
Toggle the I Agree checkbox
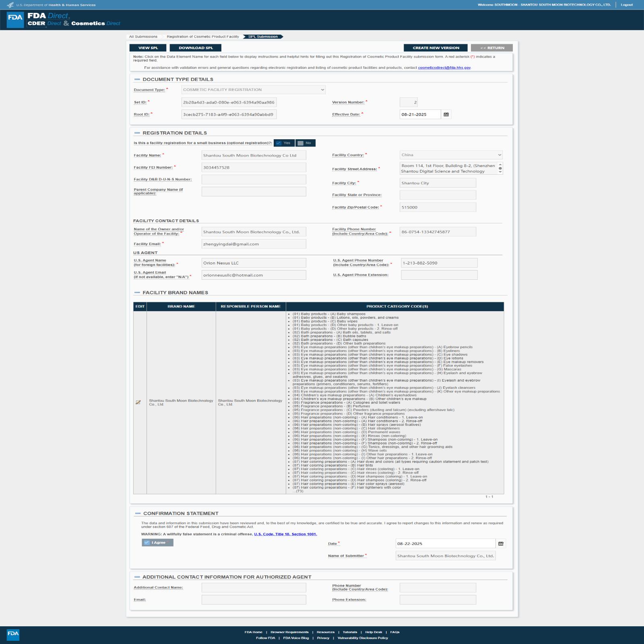157,543
